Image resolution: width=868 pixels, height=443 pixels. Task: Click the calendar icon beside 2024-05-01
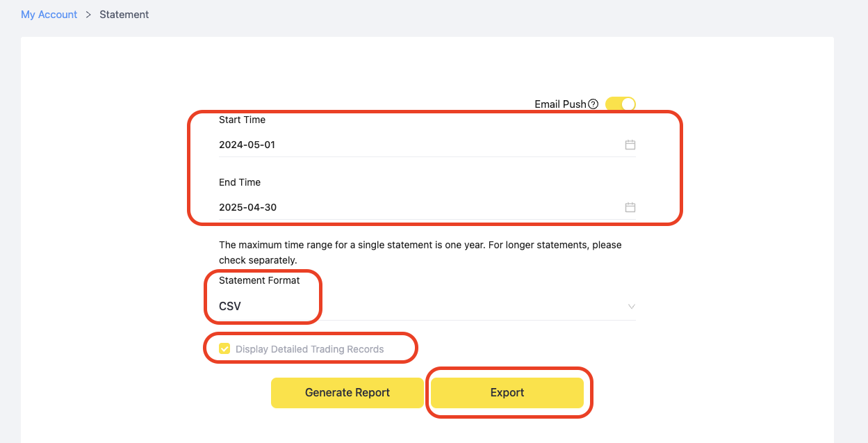point(630,145)
